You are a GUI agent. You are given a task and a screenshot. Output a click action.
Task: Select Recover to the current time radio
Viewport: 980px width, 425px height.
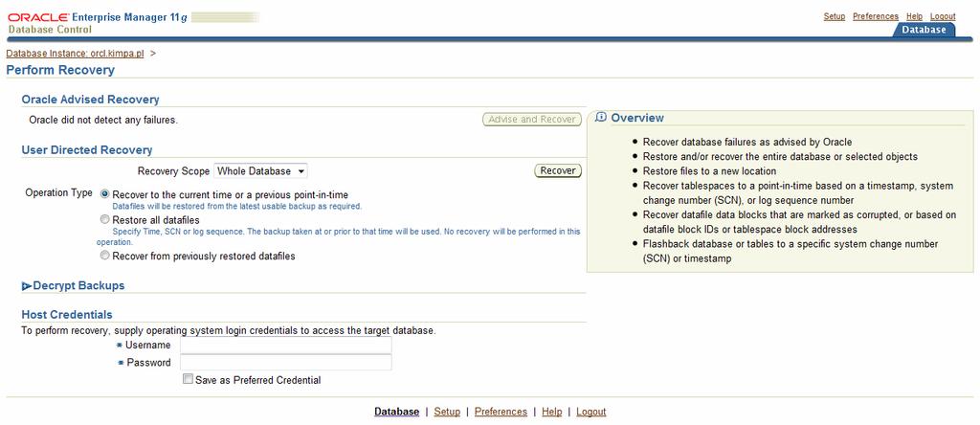click(x=104, y=194)
